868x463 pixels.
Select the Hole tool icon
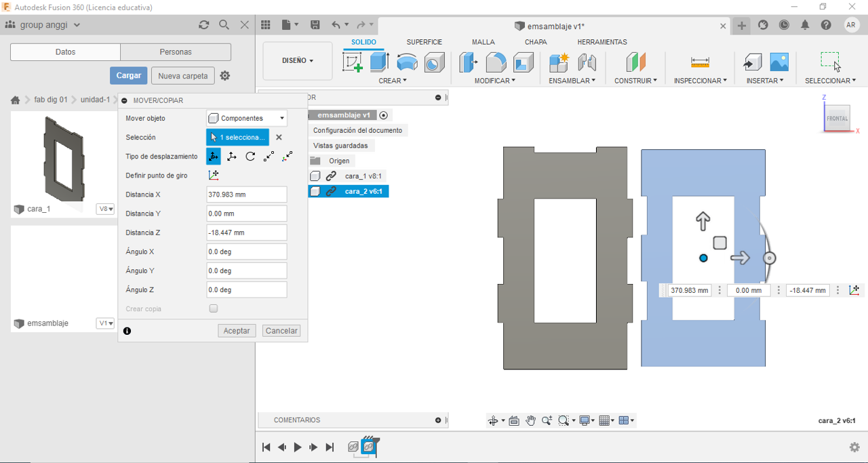tap(434, 63)
